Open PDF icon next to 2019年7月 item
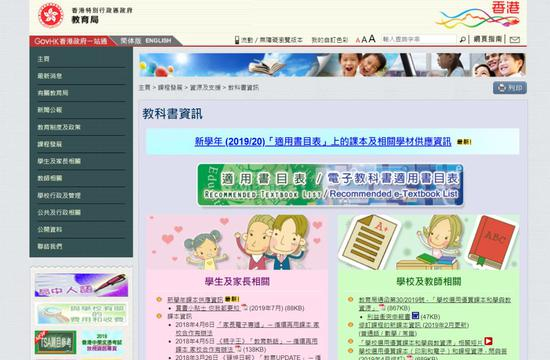Screen dimensions: 550x360 tap(244, 307)
